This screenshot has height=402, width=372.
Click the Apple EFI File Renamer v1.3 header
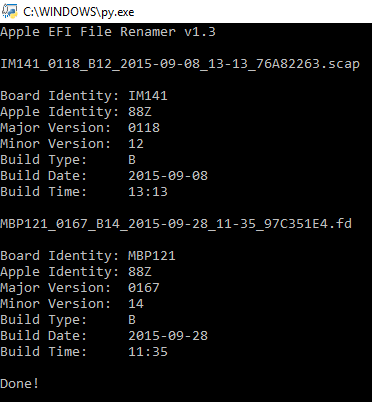coord(108,32)
